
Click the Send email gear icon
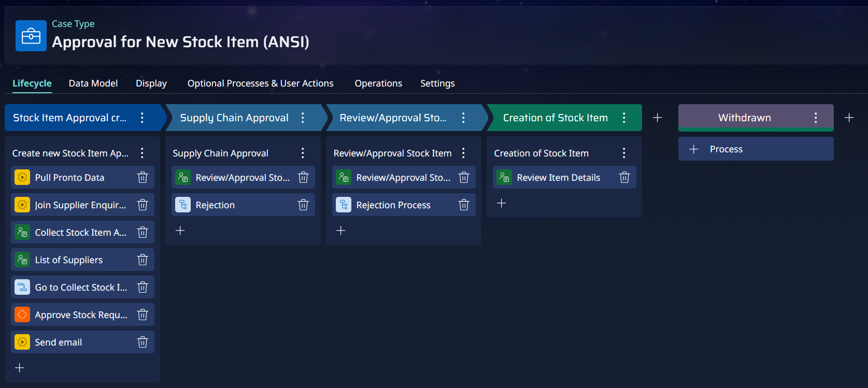[x=22, y=342]
